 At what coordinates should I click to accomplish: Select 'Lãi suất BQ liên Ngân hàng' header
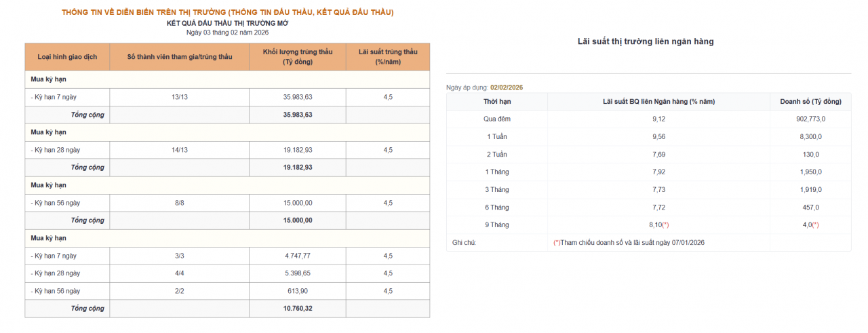pos(658,102)
